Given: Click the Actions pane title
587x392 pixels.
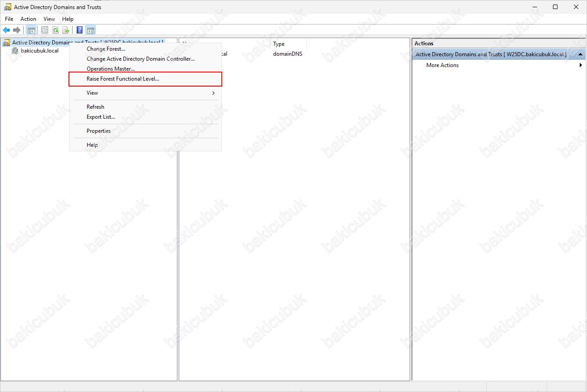Looking at the screenshot, I should point(424,44).
